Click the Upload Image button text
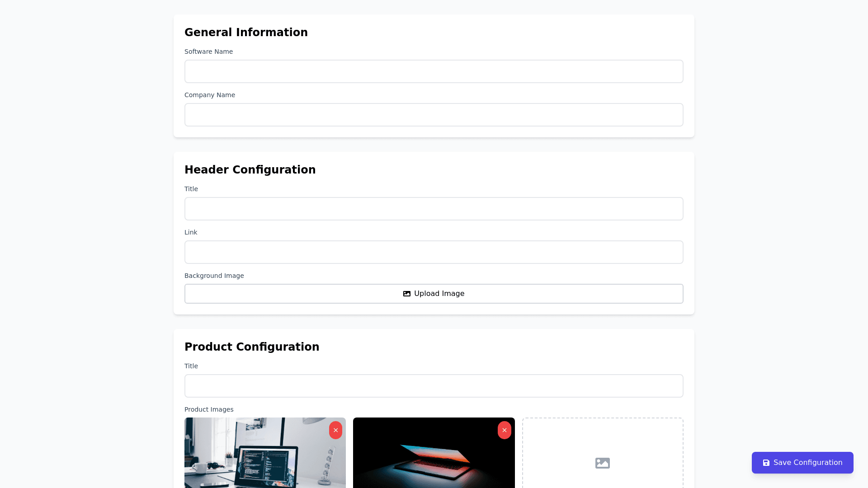 pos(439,294)
